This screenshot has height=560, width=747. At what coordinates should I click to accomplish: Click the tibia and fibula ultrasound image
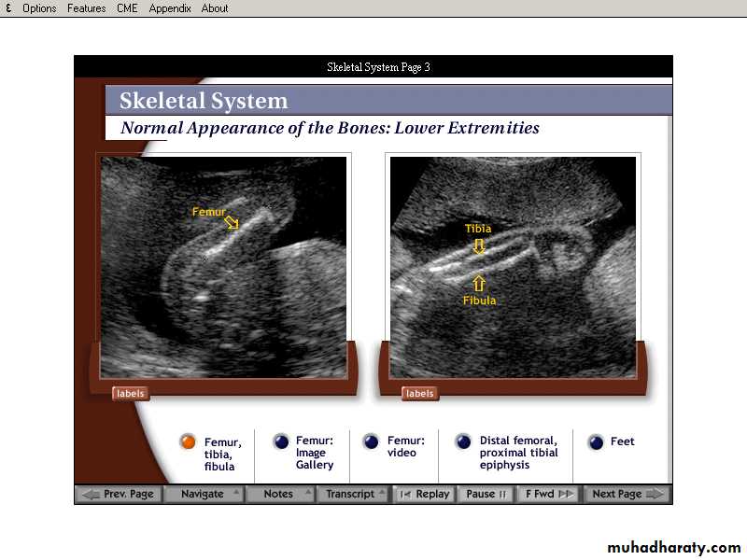(x=513, y=266)
